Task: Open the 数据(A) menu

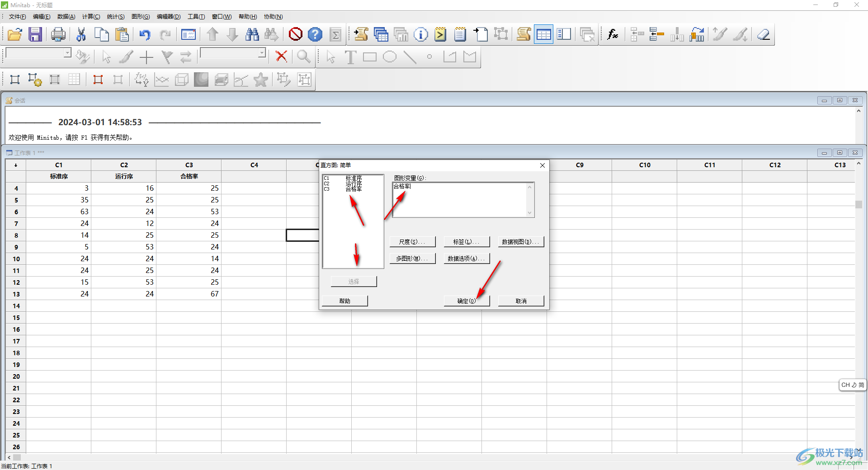Action: point(66,17)
